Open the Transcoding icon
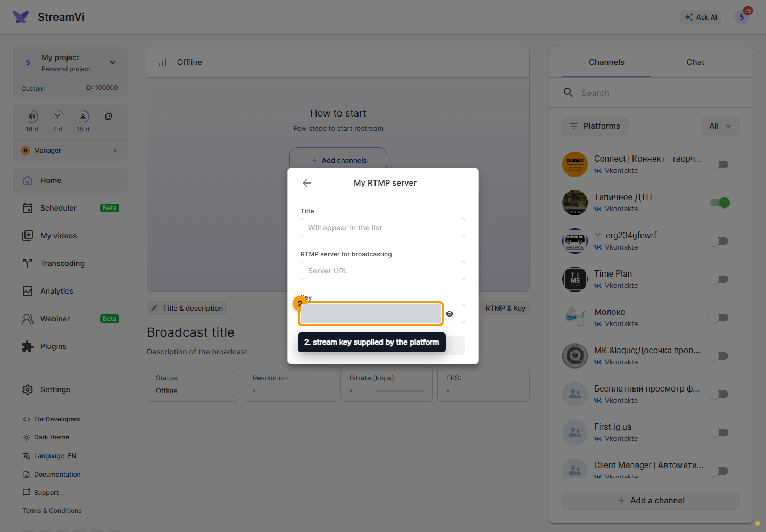 (x=28, y=263)
